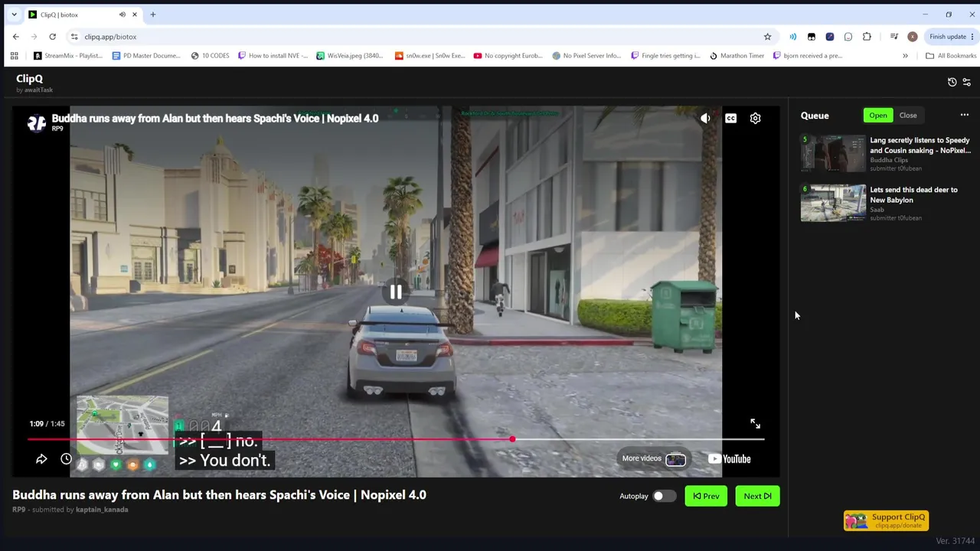Click the black square extension icon

click(x=812, y=37)
